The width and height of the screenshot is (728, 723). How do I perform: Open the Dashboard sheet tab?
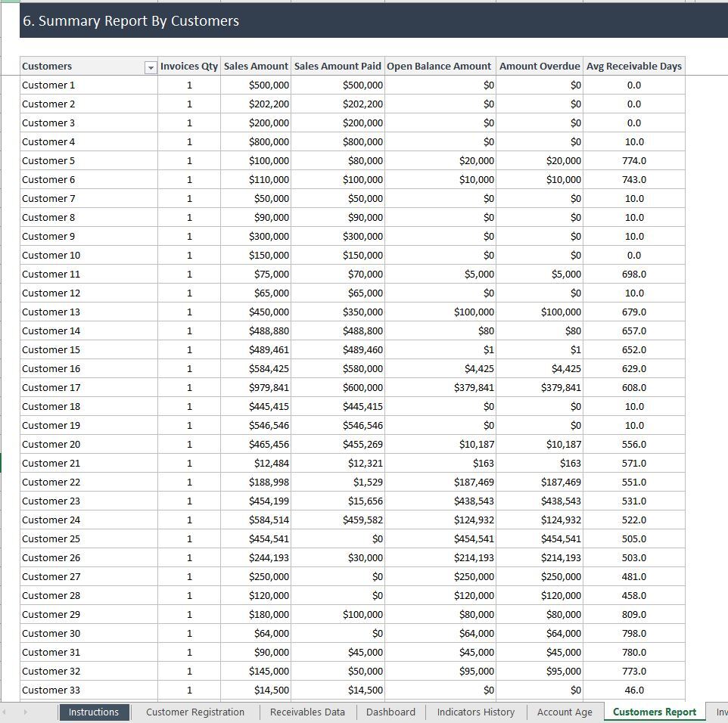(x=390, y=712)
